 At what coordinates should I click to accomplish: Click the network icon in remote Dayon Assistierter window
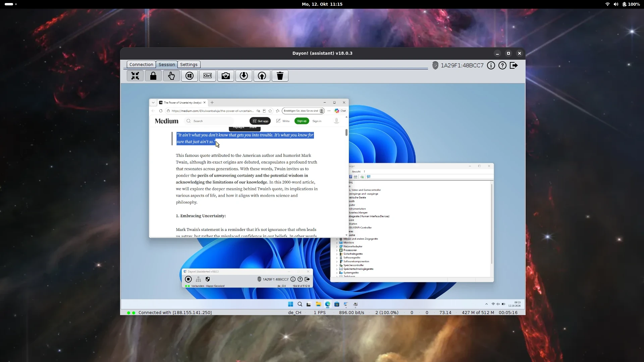pyautogui.click(x=198, y=279)
